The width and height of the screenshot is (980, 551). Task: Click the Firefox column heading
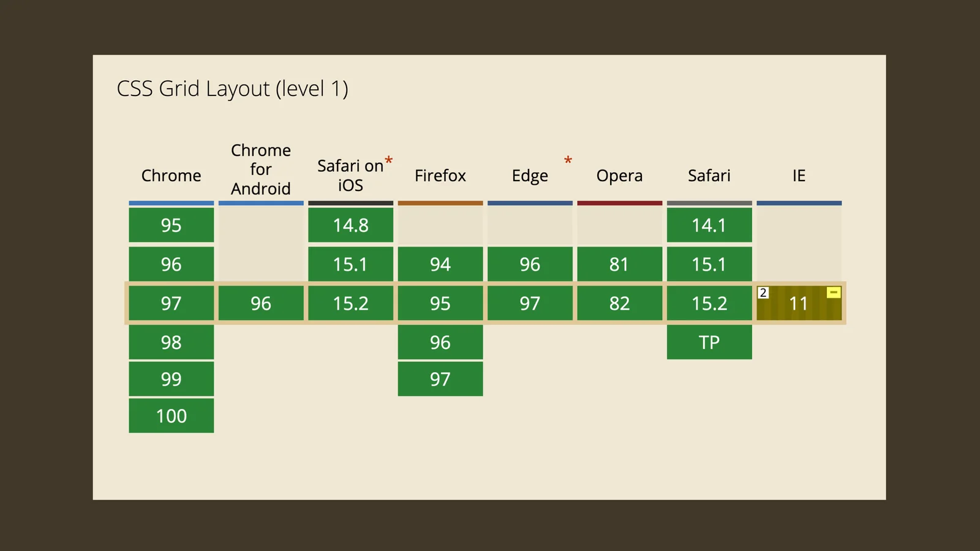coord(440,176)
